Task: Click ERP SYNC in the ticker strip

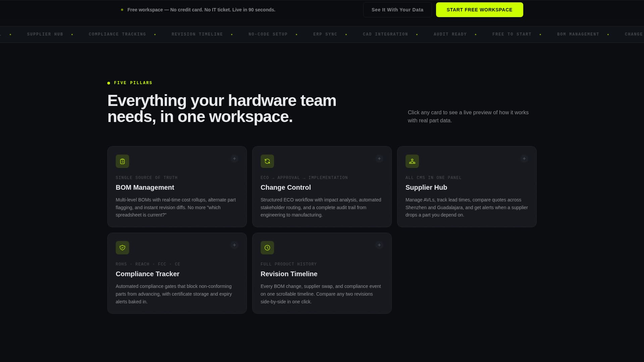Action: [x=325, y=34]
